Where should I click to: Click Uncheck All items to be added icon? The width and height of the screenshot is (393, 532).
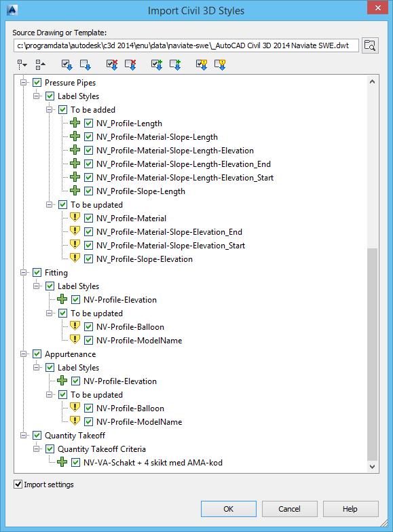pyautogui.click(x=175, y=64)
